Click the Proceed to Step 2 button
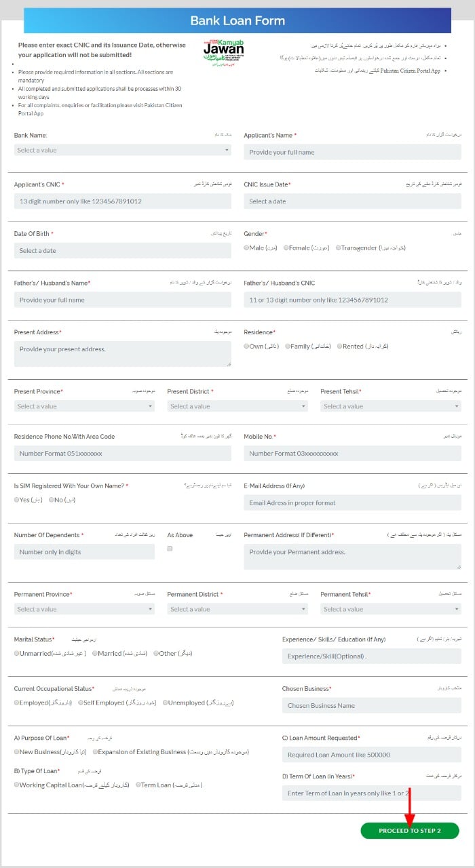Viewport: 475px width, 868px height. click(410, 831)
